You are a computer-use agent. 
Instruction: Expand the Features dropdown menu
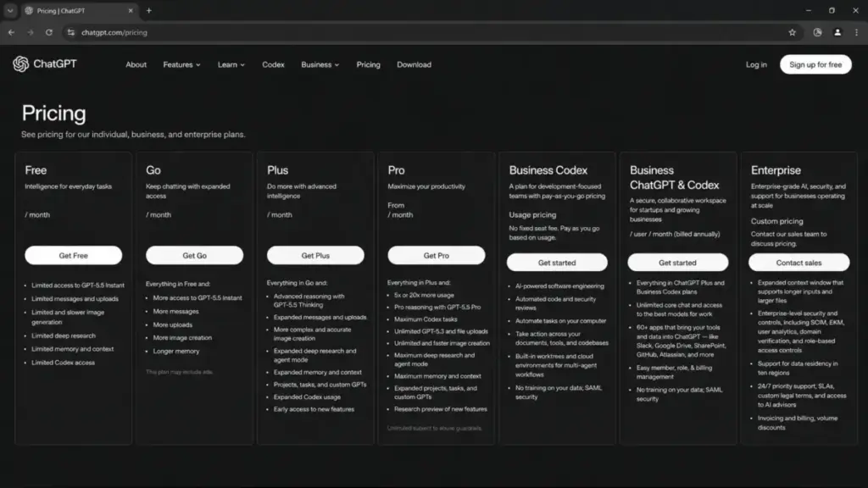181,64
